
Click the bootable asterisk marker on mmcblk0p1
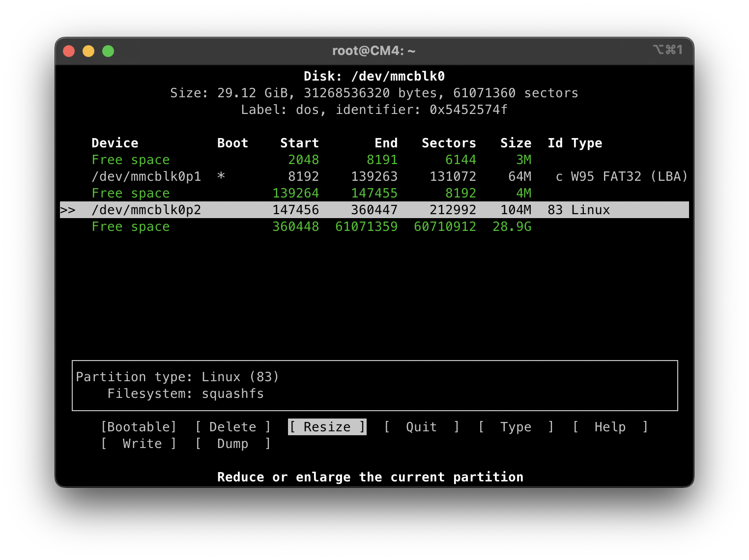click(221, 176)
